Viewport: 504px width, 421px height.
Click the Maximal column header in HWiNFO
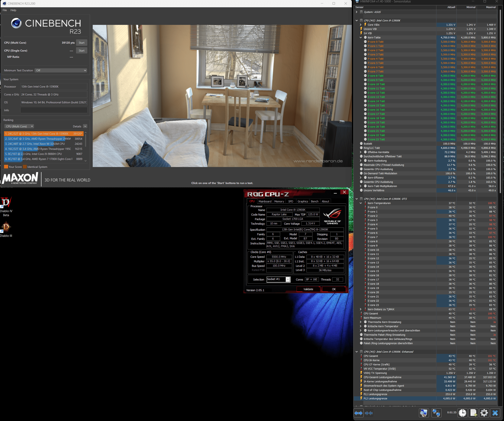pyautogui.click(x=487, y=7)
